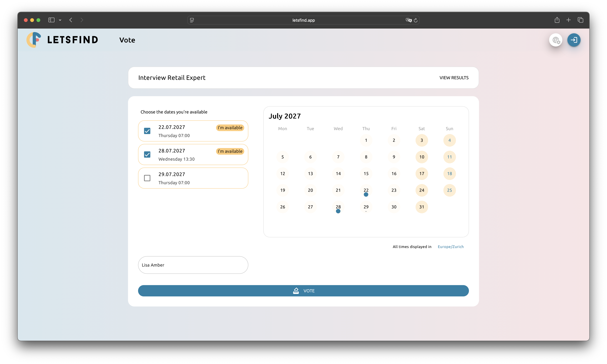Click calendar day 1
Screen dimensions: 607x364
[366, 140]
